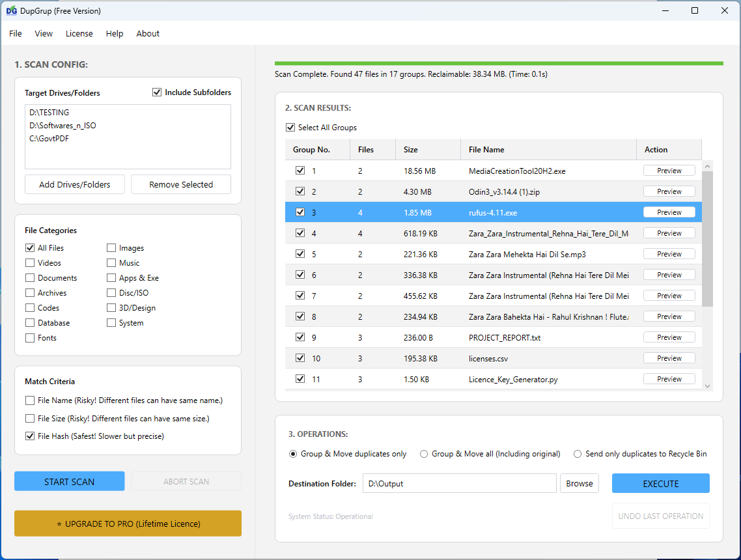Open the View menu
This screenshot has width=741, height=560.
(x=44, y=33)
